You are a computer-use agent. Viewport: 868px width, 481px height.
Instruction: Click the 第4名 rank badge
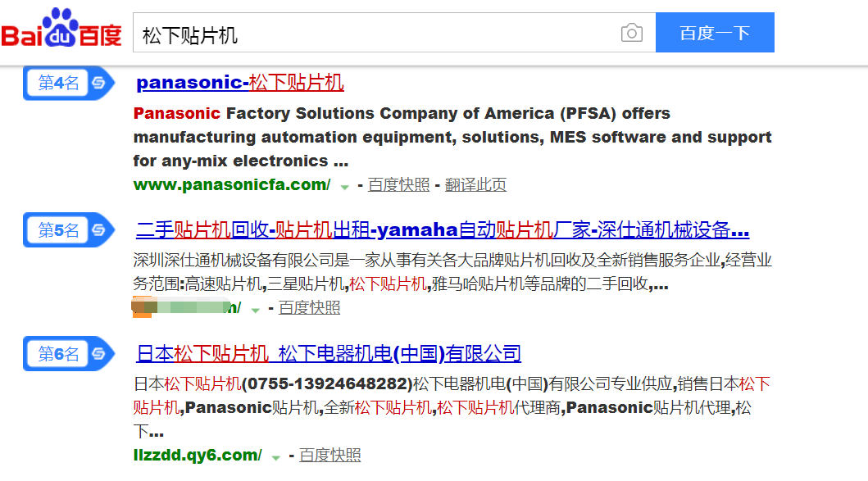(69, 83)
